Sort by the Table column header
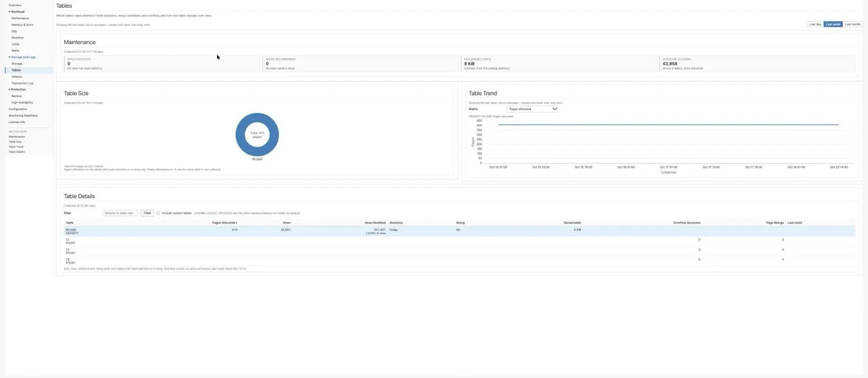The image size is (868, 378). (69, 223)
